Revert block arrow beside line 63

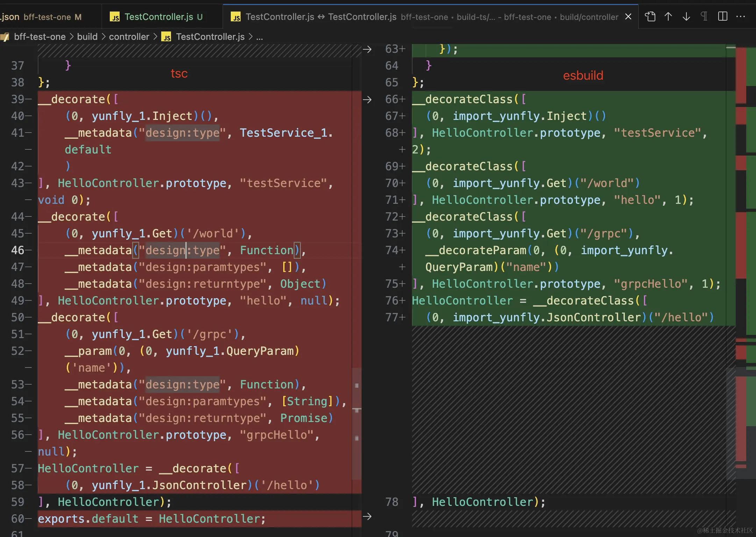click(x=367, y=49)
